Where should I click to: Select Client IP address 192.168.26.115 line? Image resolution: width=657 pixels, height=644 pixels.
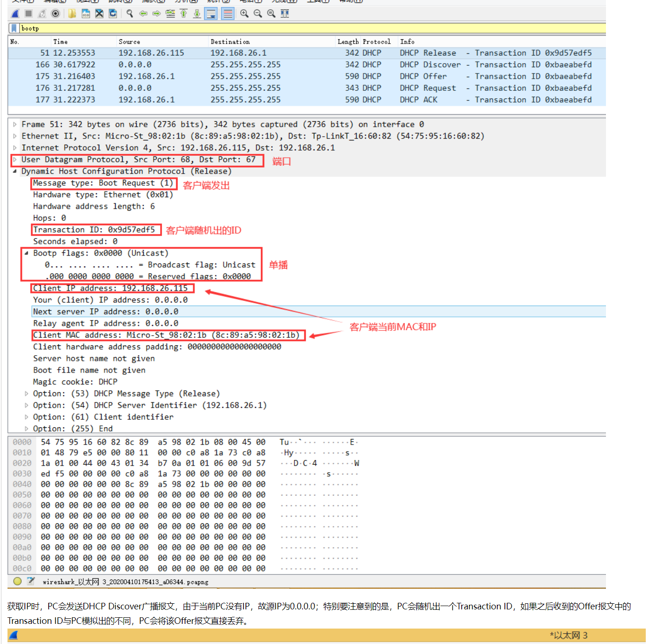[111, 288]
